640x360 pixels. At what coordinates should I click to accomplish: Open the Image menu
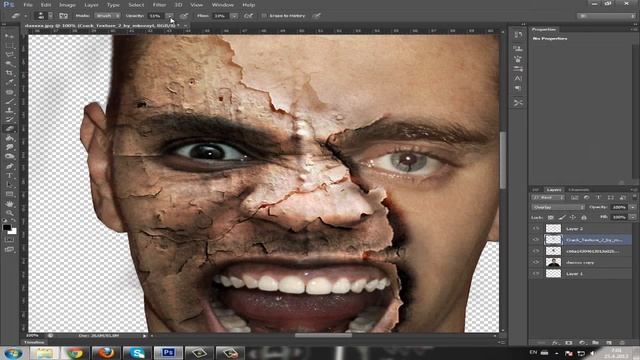click(x=67, y=5)
